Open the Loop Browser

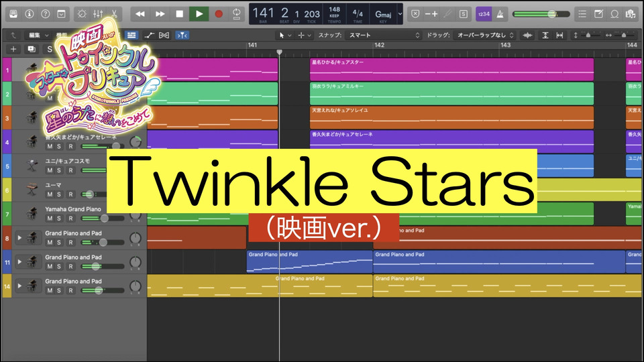[614, 14]
